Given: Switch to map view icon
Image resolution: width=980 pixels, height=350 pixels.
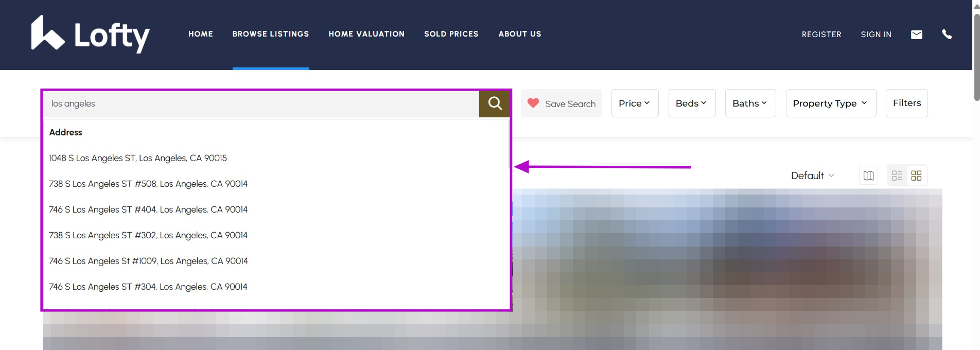Looking at the screenshot, I should point(868,176).
